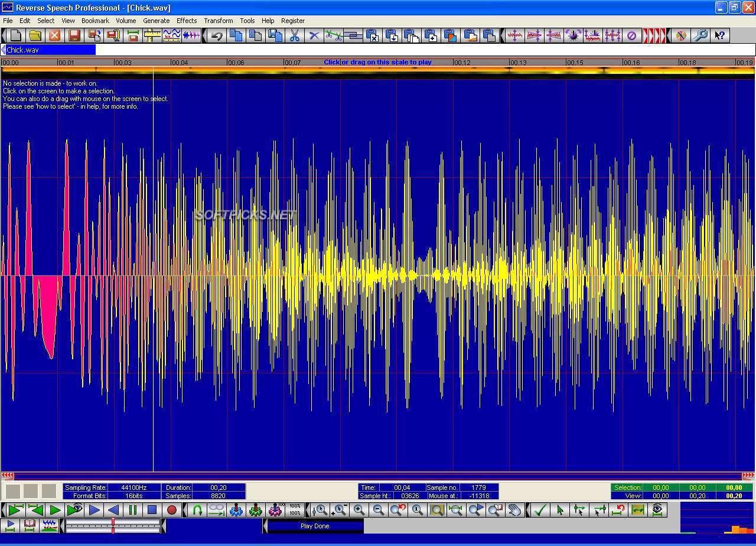
Task: Click the playback speed slider in the bottom-left
Action: click(113, 526)
